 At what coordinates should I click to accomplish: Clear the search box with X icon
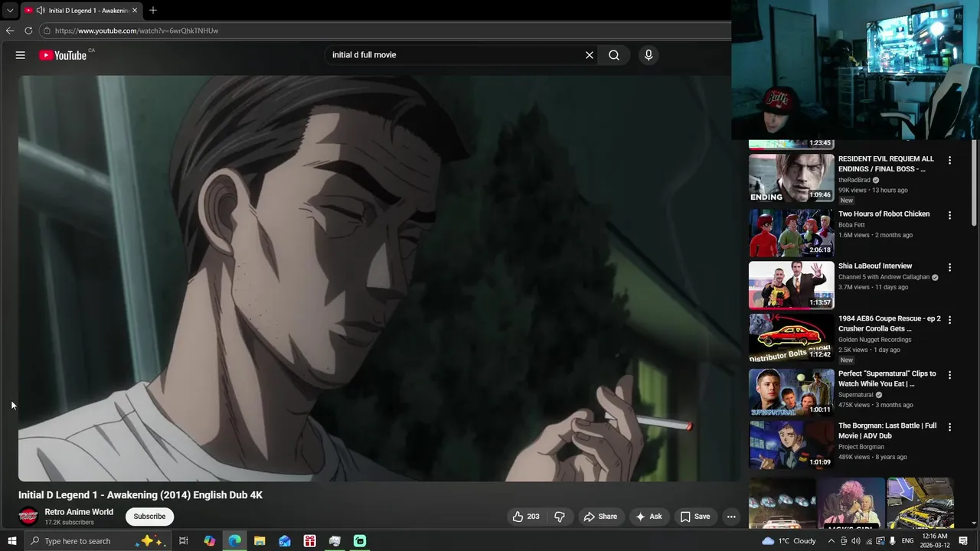click(590, 55)
